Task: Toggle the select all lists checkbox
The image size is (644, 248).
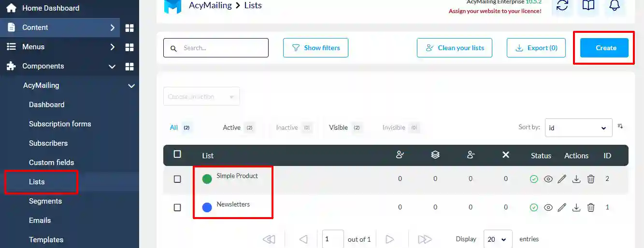Action: [177, 154]
